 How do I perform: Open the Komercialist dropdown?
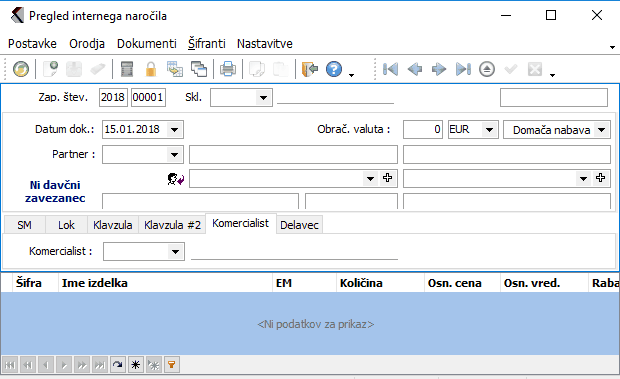(x=176, y=252)
